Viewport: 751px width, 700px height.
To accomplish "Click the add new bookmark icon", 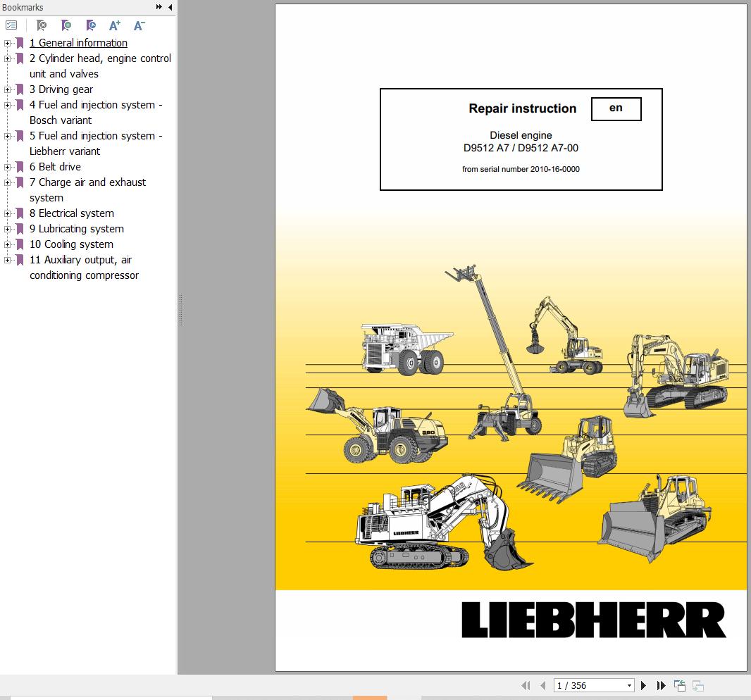I will 66,25.
